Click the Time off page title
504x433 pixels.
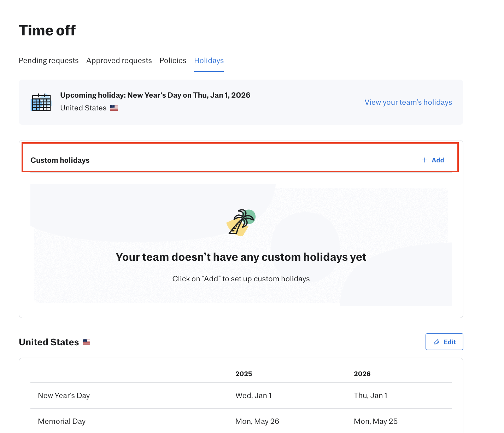[x=47, y=30]
